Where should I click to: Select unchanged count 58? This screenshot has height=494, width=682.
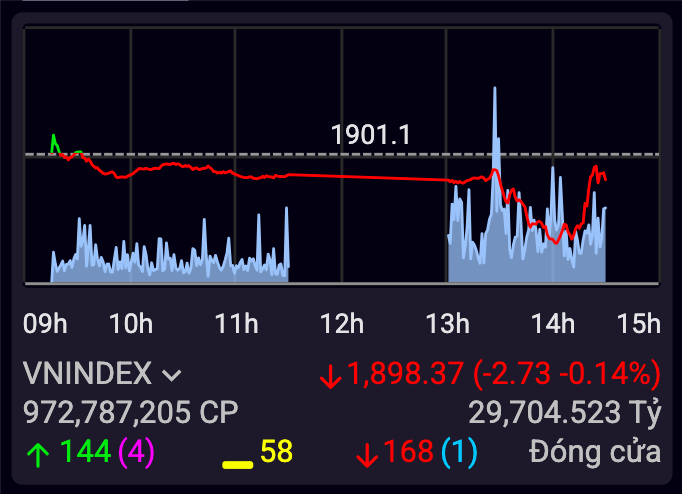point(277,451)
